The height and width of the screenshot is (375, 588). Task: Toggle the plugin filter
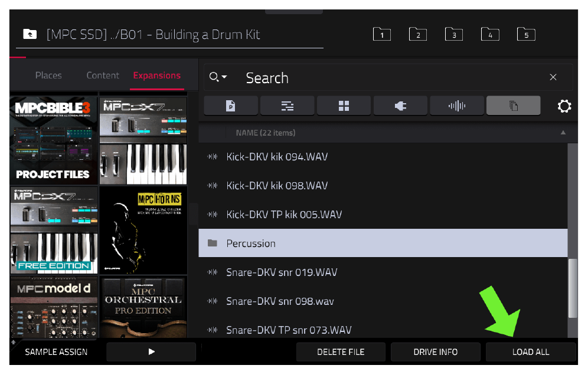400,106
